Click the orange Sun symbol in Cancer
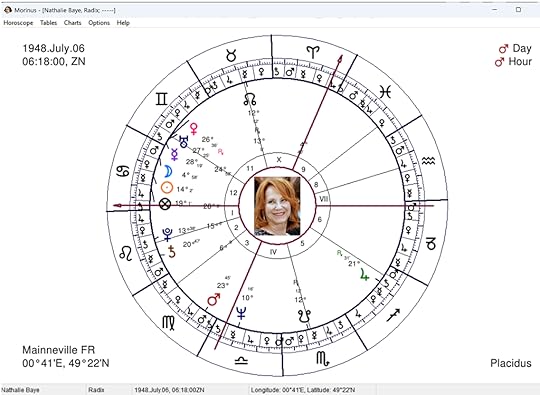 (167, 188)
